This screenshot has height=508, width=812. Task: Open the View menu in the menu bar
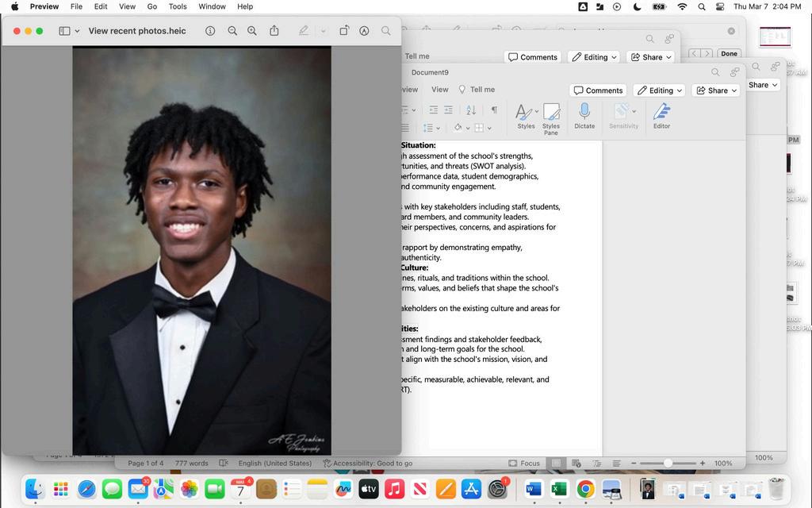[x=127, y=6]
